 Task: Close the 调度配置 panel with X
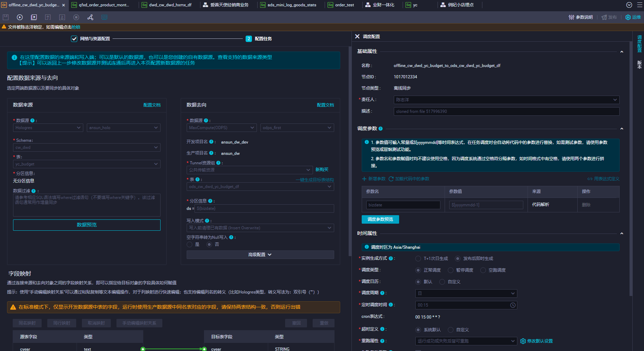(x=357, y=36)
